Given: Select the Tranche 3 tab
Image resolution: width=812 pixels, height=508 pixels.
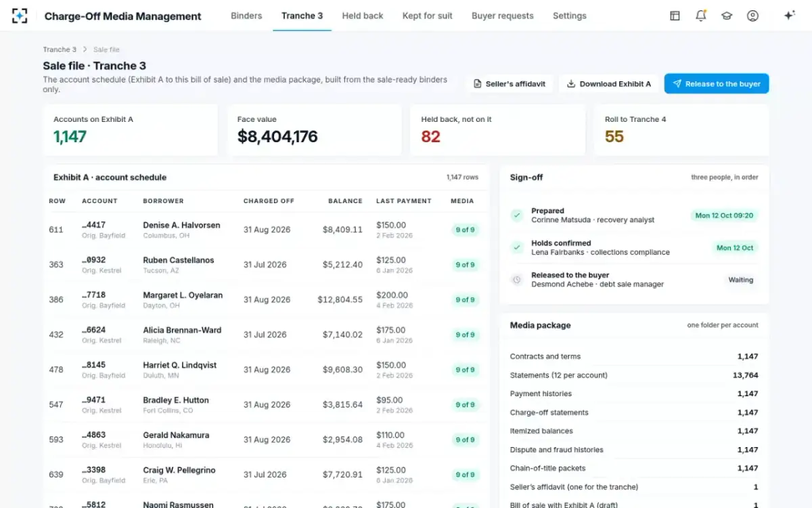Looking at the screenshot, I should point(302,16).
